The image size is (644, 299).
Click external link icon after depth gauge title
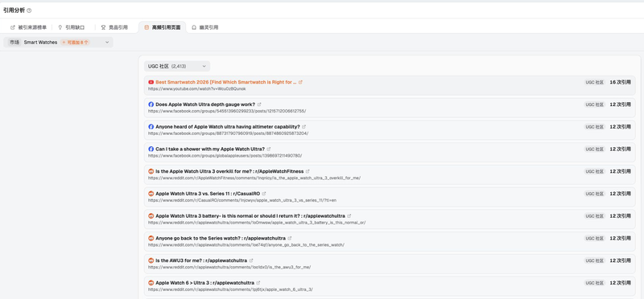[259, 104]
